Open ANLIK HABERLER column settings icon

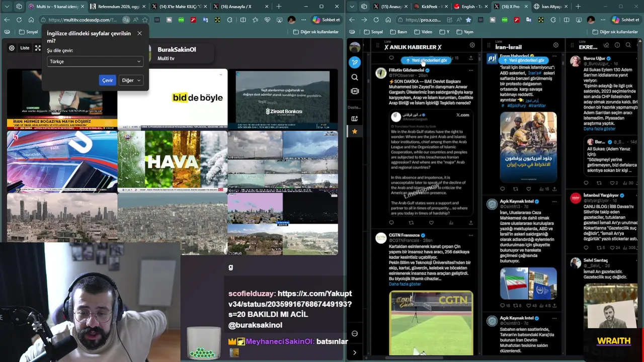pos(472,45)
